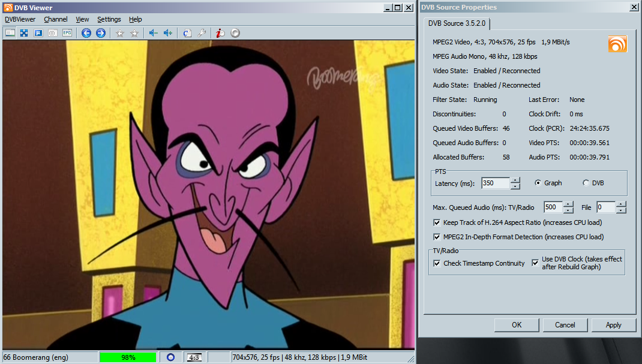
Task: Click the next favourite star icon
Action: coord(134,33)
